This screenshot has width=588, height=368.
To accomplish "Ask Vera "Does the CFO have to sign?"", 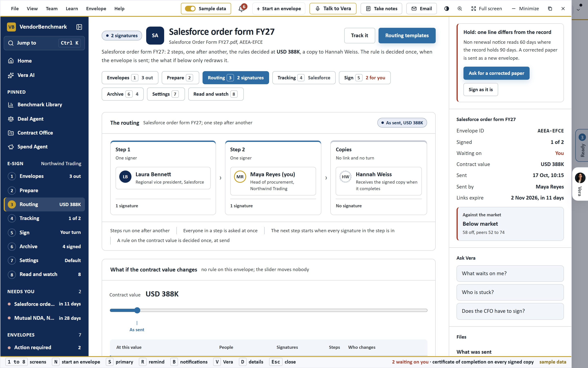I will [510, 311].
